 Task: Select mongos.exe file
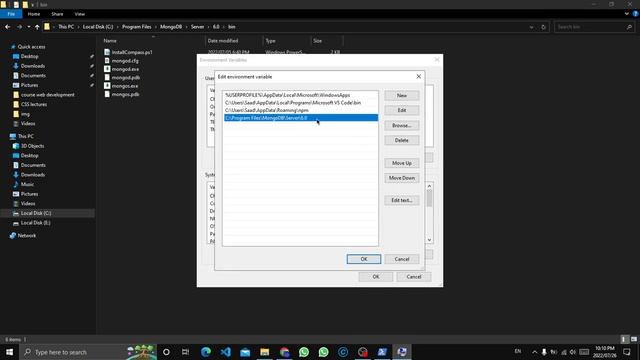[121, 86]
